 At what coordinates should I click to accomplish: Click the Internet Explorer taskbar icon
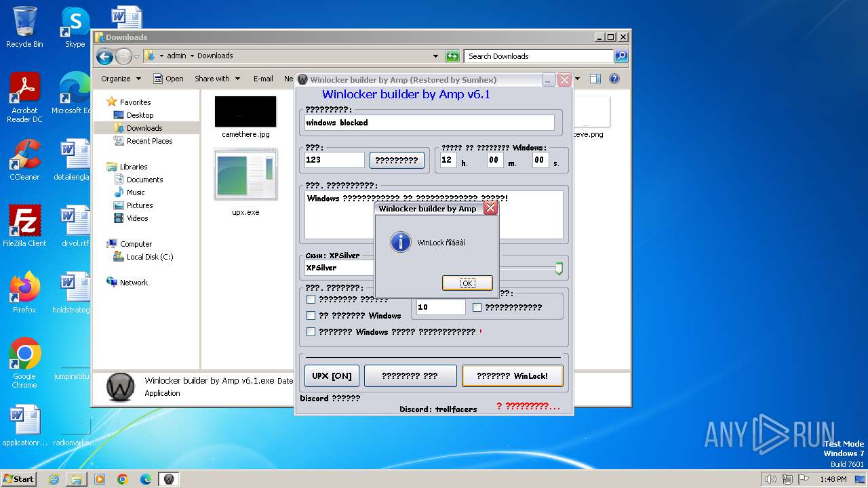pyautogui.click(x=54, y=479)
